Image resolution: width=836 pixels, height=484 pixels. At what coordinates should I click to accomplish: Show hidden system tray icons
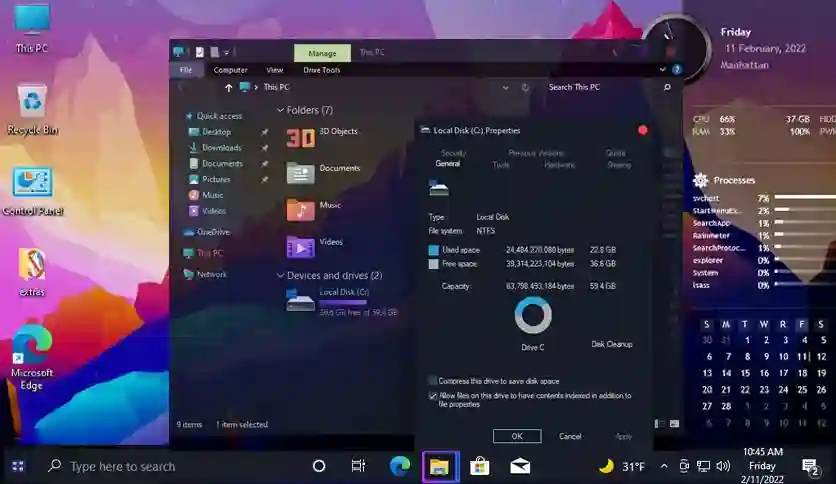pyautogui.click(x=664, y=466)
